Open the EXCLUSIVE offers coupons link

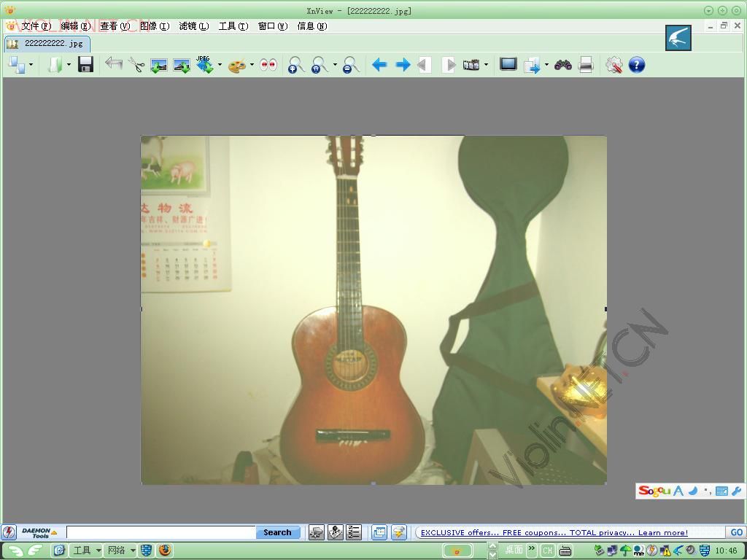(x=554, y=532)
